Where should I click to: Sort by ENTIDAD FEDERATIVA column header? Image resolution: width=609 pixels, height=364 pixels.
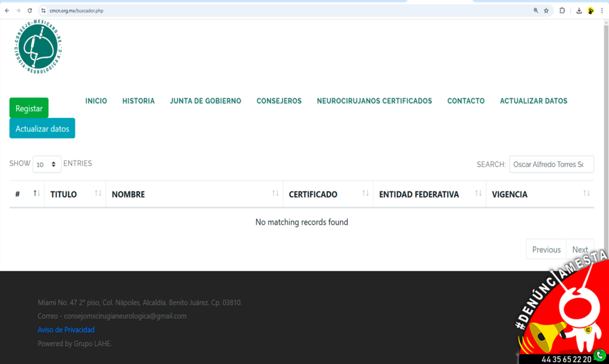[x=429, y=194]
